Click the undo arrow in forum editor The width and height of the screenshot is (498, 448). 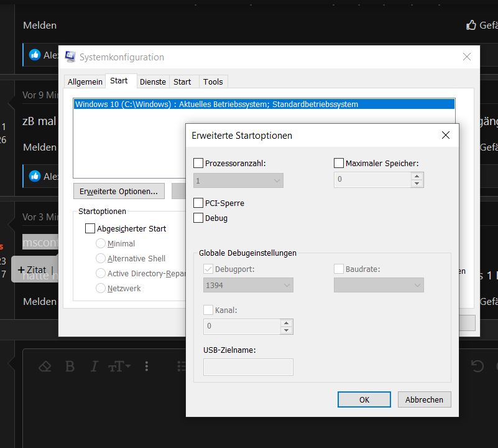(477, 366)
